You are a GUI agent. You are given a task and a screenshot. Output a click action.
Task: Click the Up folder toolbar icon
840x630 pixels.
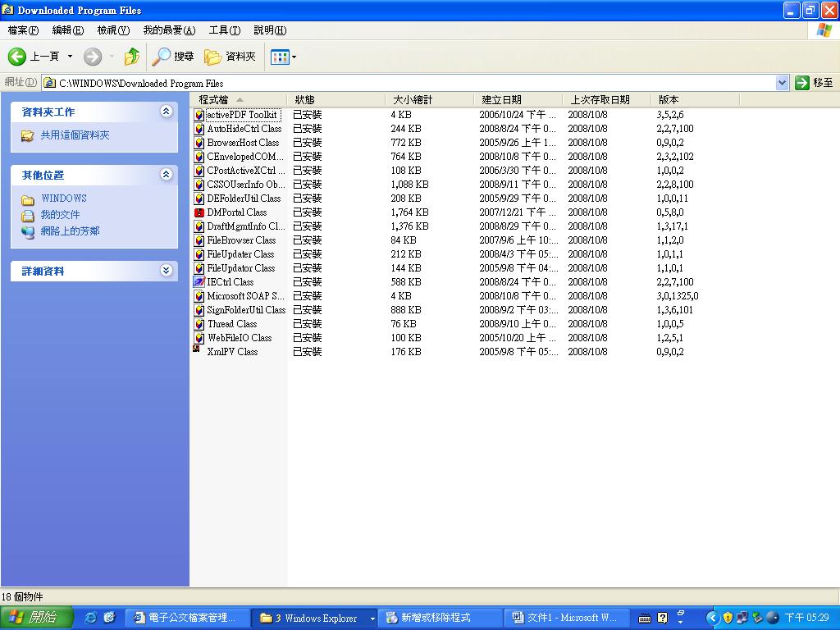coord(131,57)
